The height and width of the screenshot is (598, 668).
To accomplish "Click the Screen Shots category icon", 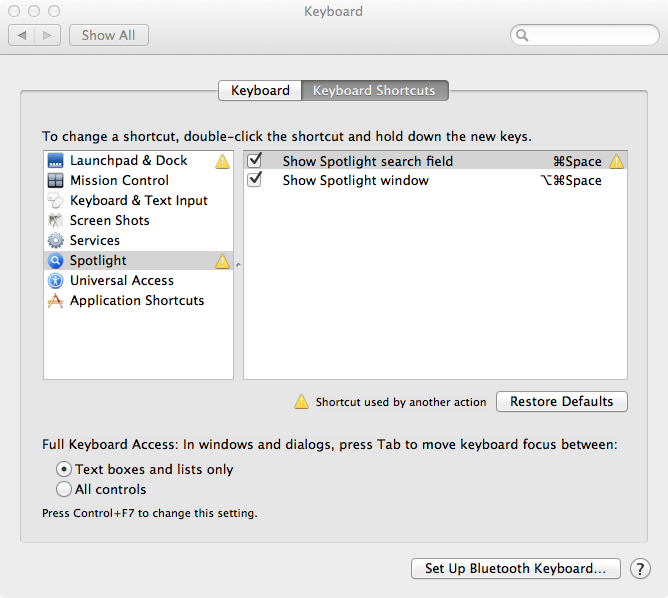I will pos(55,221).
